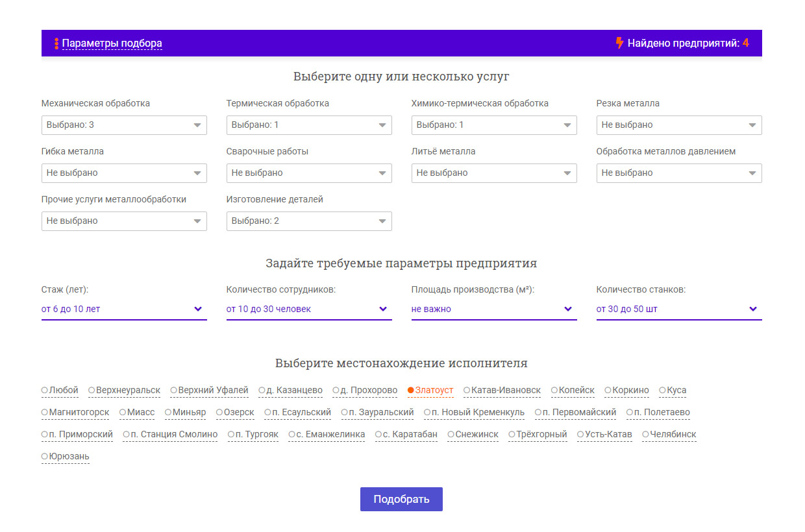805x532 pixels.
Task: Expand the Стаж (лет) selector
Action: point(124,309)
